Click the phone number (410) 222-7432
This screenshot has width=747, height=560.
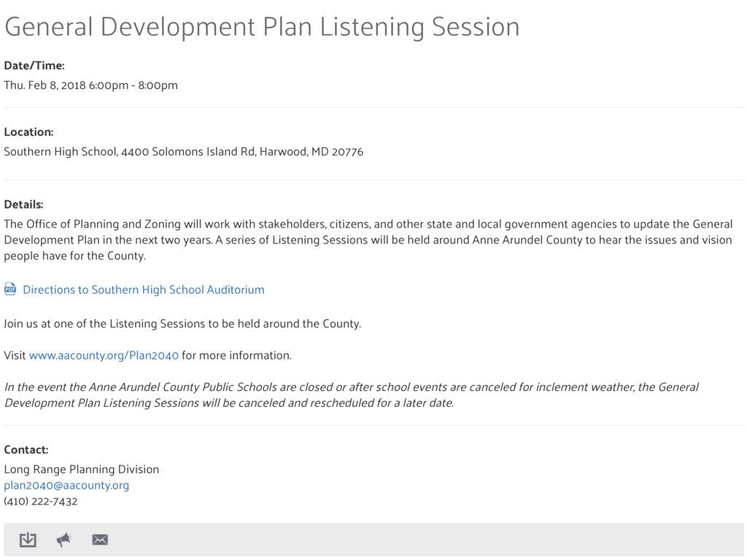41,502
